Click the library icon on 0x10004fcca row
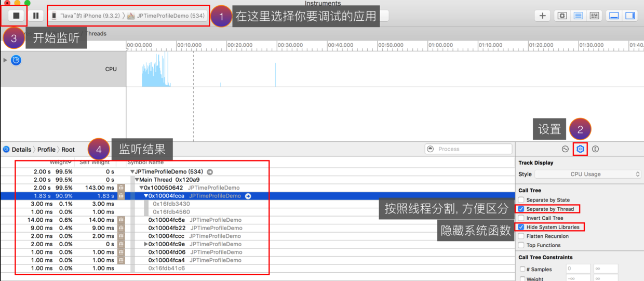644x281 pixels. coord(121,196)
